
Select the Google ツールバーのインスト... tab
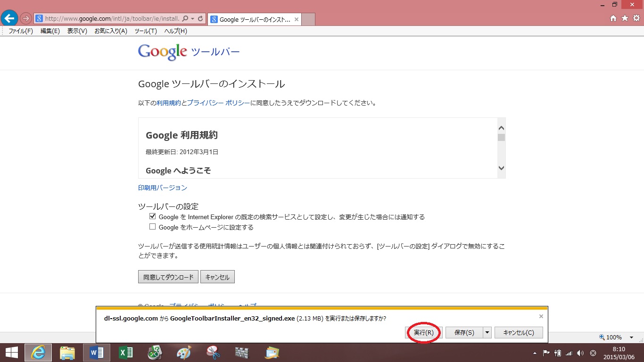pyautogui.click(x=255, y=19)
